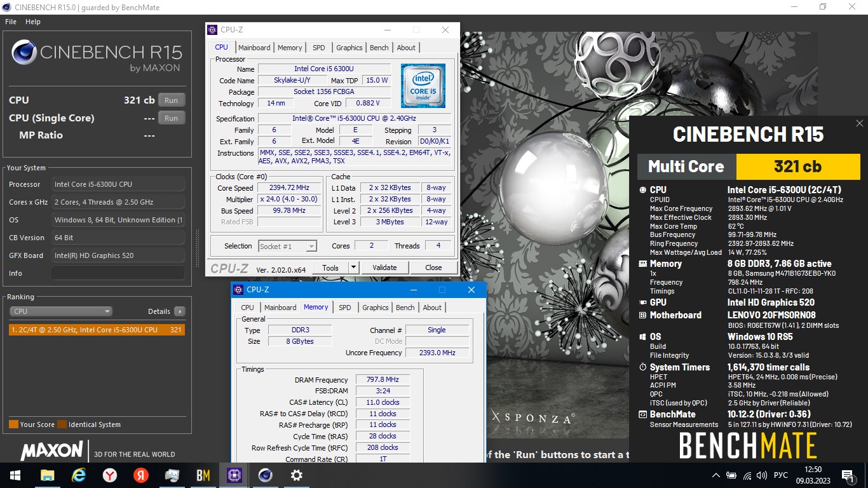The height and width of the screenshot is (488, 868).
Task: Click the Close button in CPU-Z
Action: point(433,268)
